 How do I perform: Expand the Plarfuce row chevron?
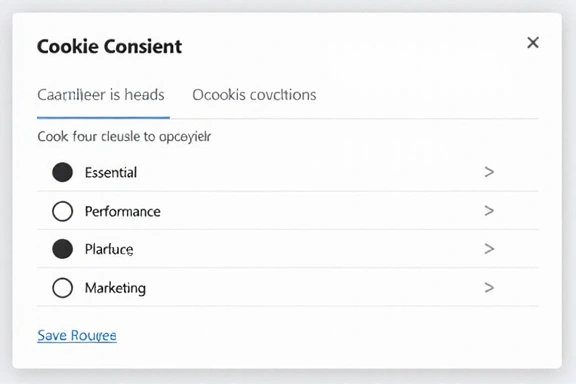click(x=489, y=249)
